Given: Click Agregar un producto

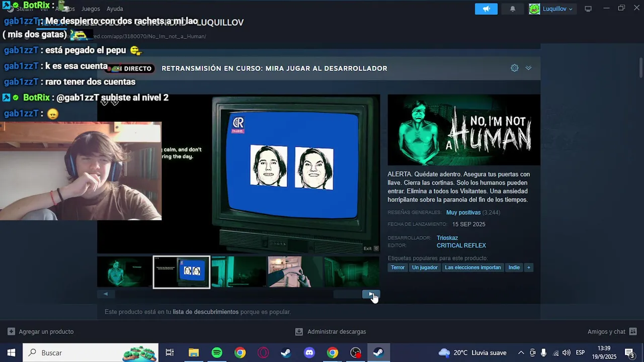Looking at the screenshot, I should coord(40,332).
